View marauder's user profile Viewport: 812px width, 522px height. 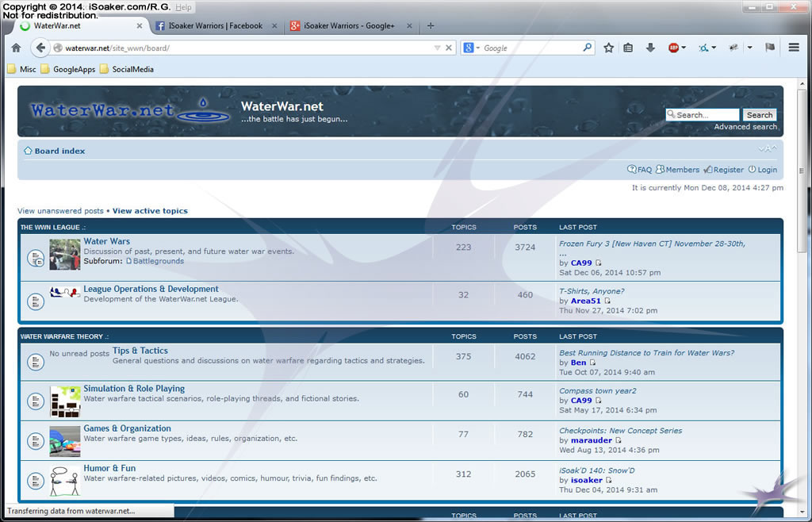tap(592, 440)
